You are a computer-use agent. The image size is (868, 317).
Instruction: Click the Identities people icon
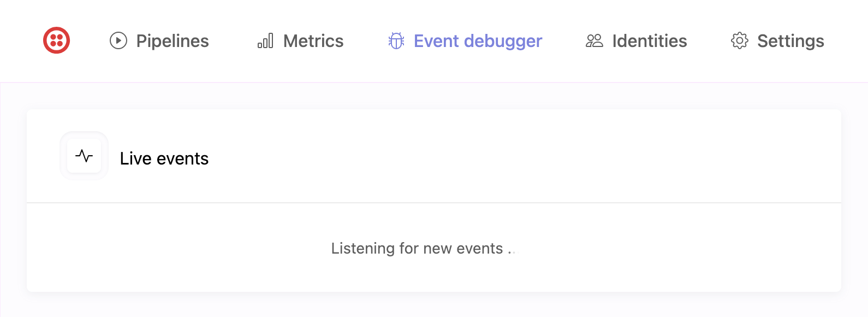tap(594, 40)
